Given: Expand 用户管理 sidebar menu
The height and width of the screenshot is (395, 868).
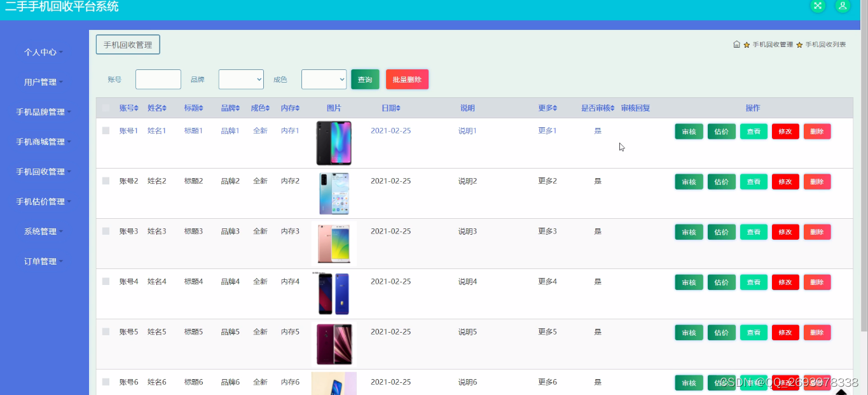Looking at the screenshot, I should pos(43,82).
